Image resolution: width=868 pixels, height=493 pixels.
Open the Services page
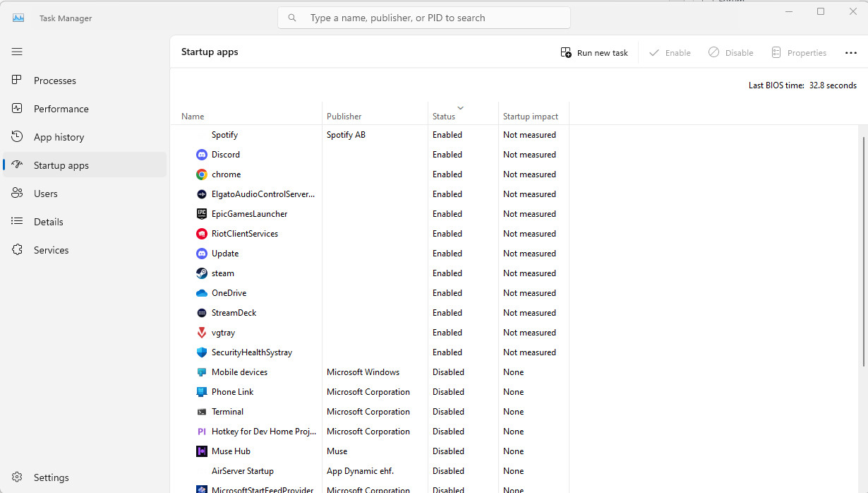[85, 250]
